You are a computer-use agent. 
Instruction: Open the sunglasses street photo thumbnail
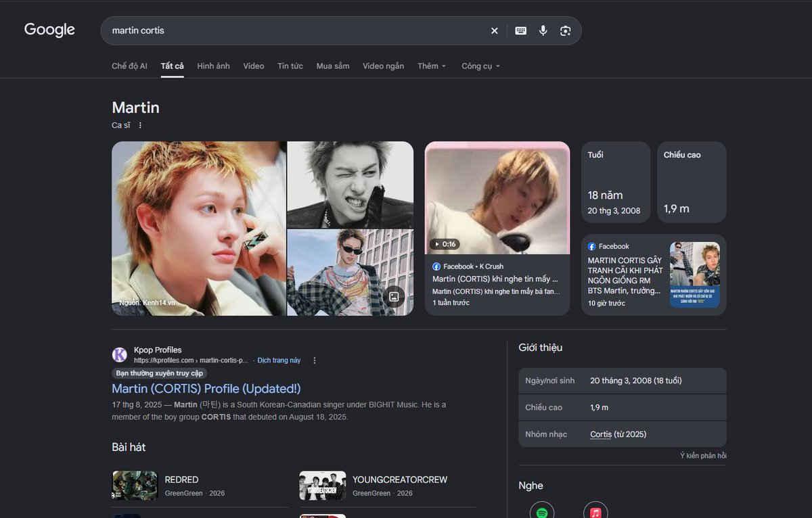[351, 273]
